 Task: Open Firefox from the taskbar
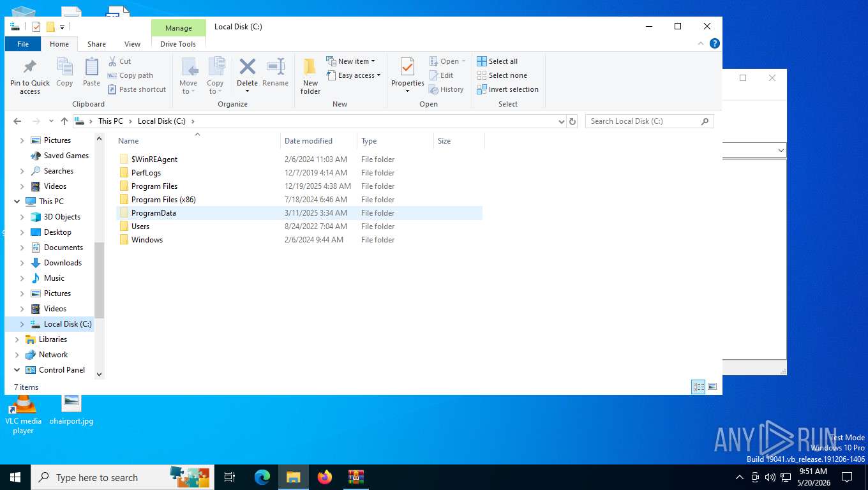(x=325, y=477)
